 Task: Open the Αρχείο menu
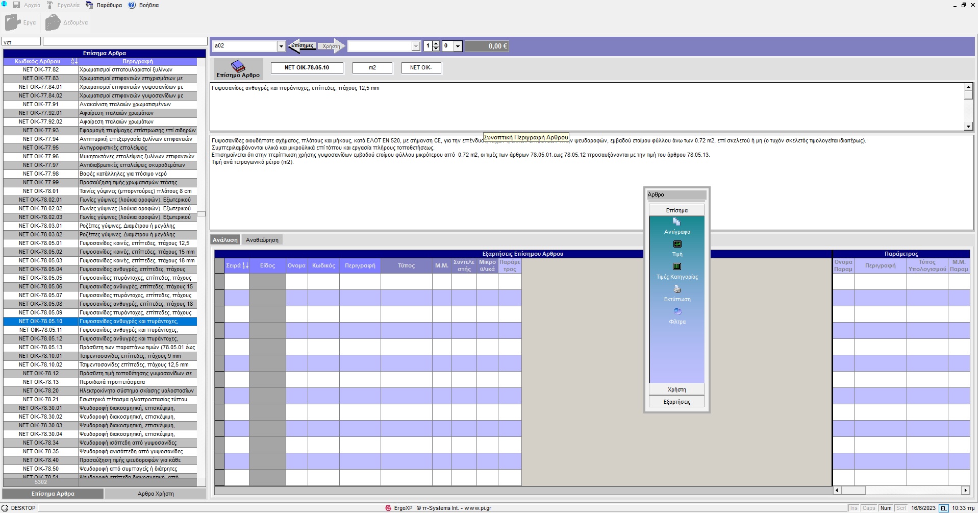[x=32, y=5]
